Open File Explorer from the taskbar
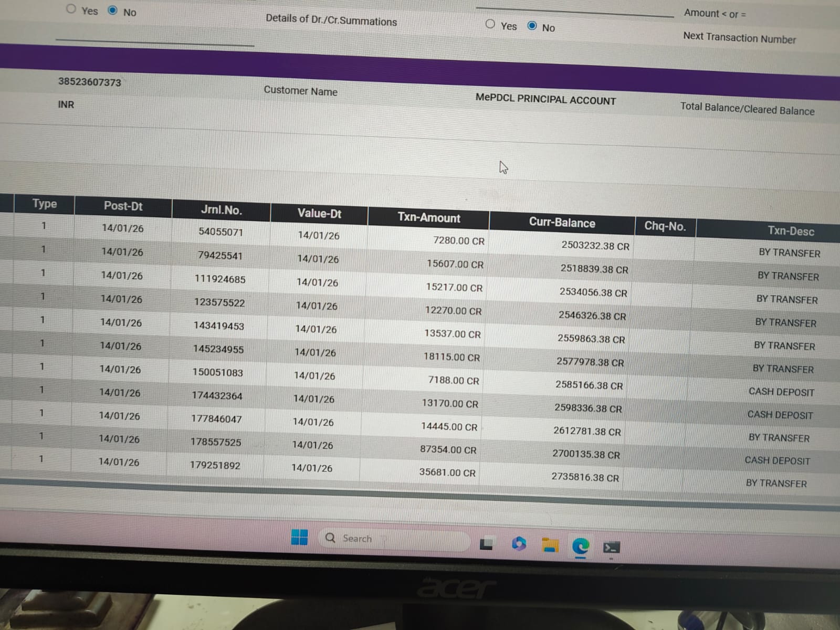Viewport: 840px width, 630px height. point(550,545)
